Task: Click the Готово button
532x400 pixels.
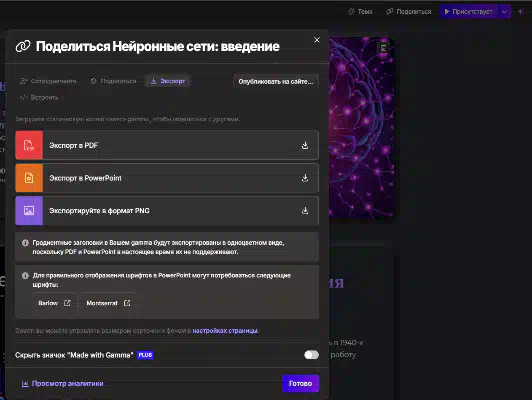Action: [x=300, y=383]
